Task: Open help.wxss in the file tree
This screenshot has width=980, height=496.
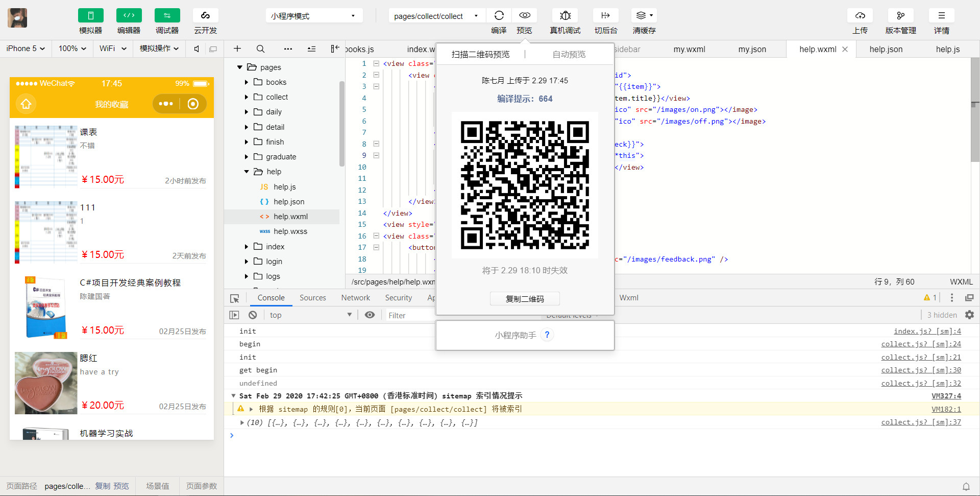Action: (290, 231)
